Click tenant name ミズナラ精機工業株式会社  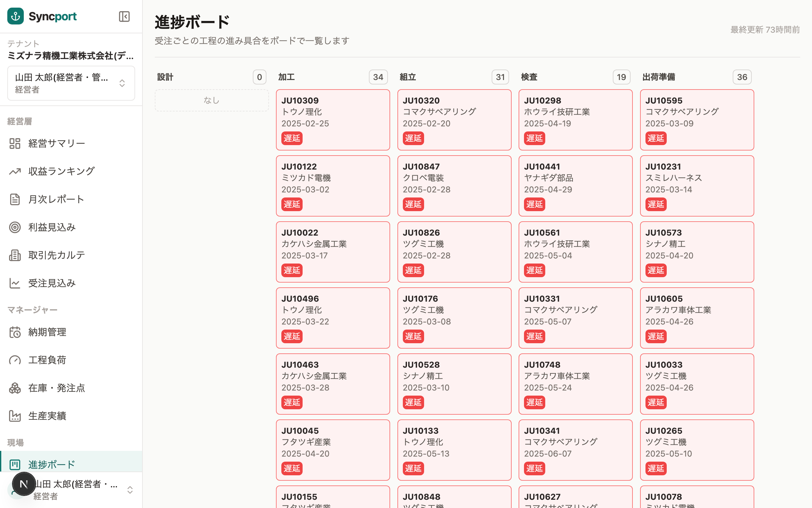coord(70,56)
